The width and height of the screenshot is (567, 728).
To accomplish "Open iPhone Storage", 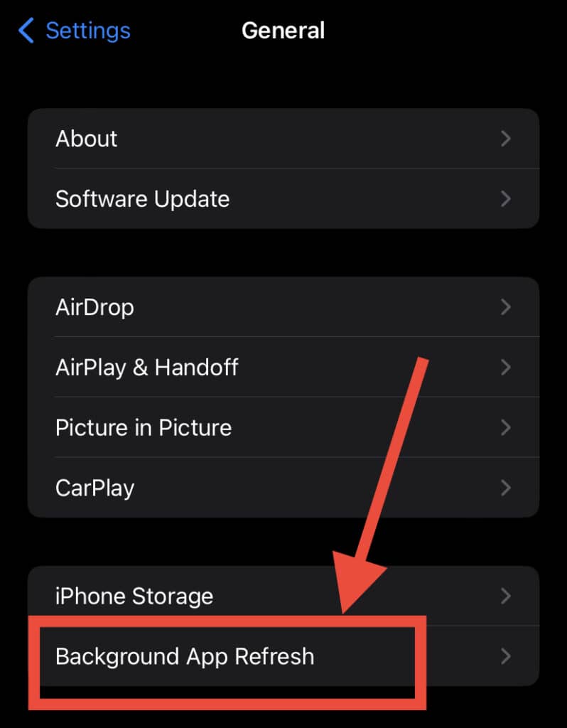I will 283,596.
